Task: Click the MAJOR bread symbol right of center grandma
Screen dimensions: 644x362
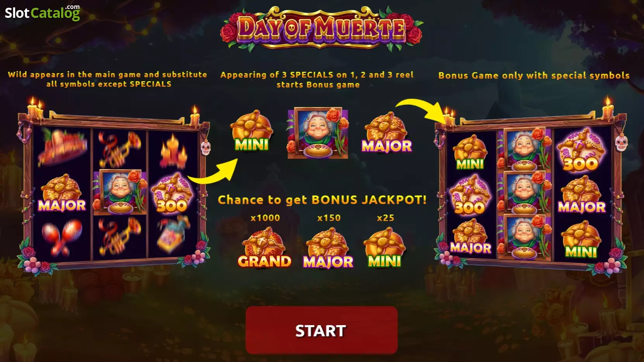Action: coord(387,133)
